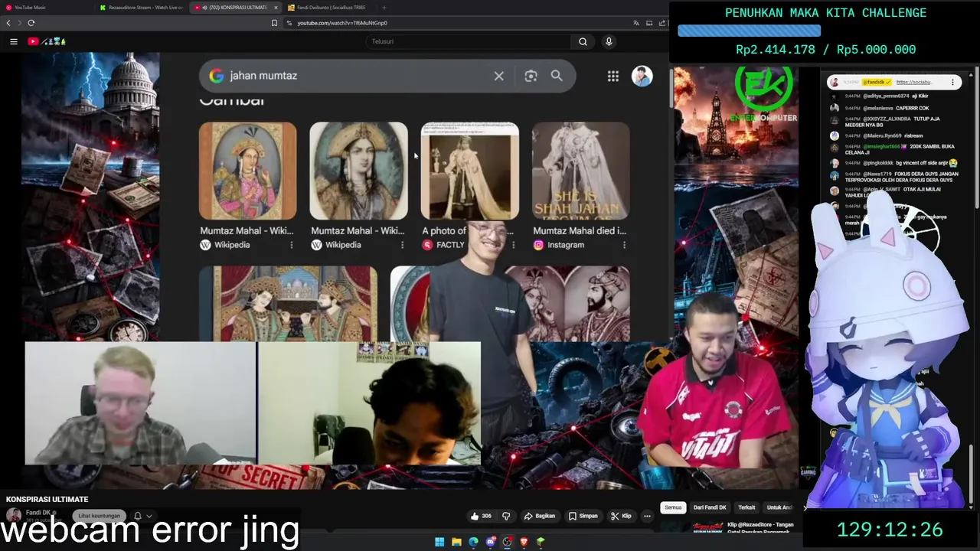Viewport: 980px width, 551px height.
Task: Click the Wikipedia source under first image
Action: pos(225,245)
